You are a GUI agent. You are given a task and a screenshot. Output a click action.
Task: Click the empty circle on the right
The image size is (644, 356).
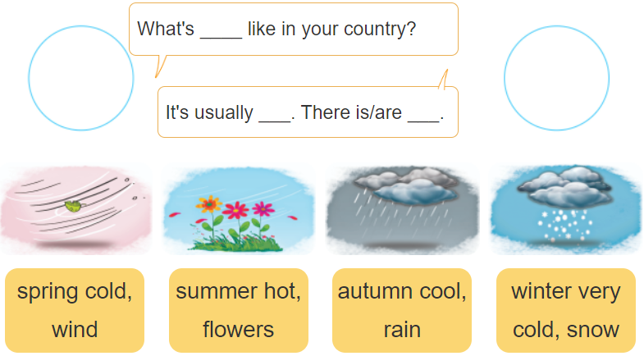[556, 78]
